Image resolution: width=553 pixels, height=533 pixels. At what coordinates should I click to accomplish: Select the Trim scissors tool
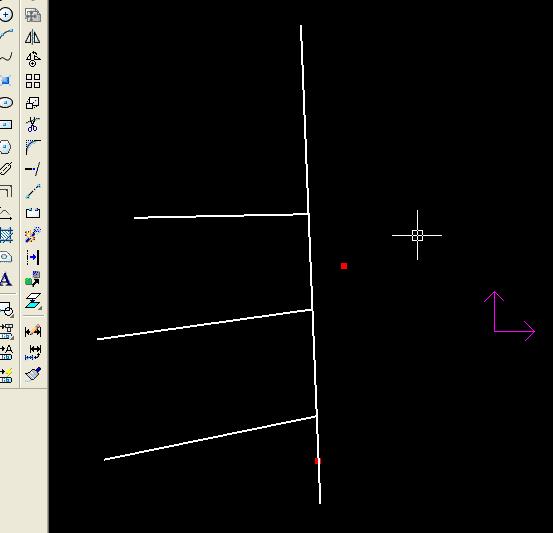coord(33,125)
